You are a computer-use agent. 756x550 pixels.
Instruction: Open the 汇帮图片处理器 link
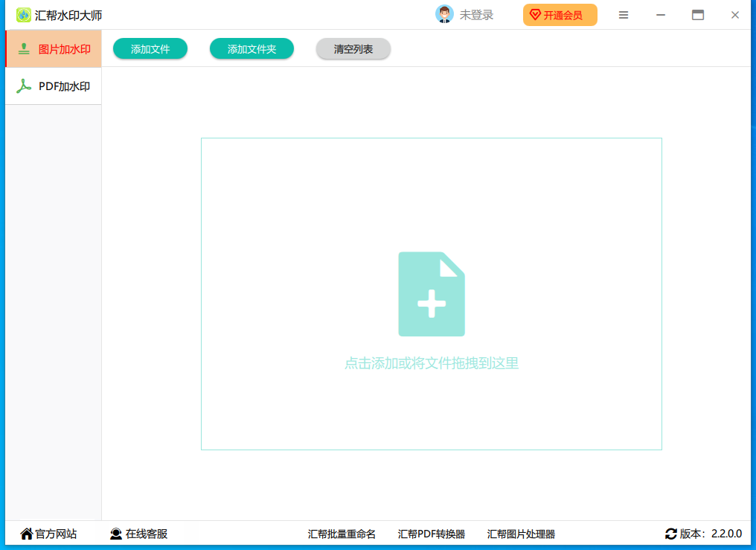tap(521, 534)
